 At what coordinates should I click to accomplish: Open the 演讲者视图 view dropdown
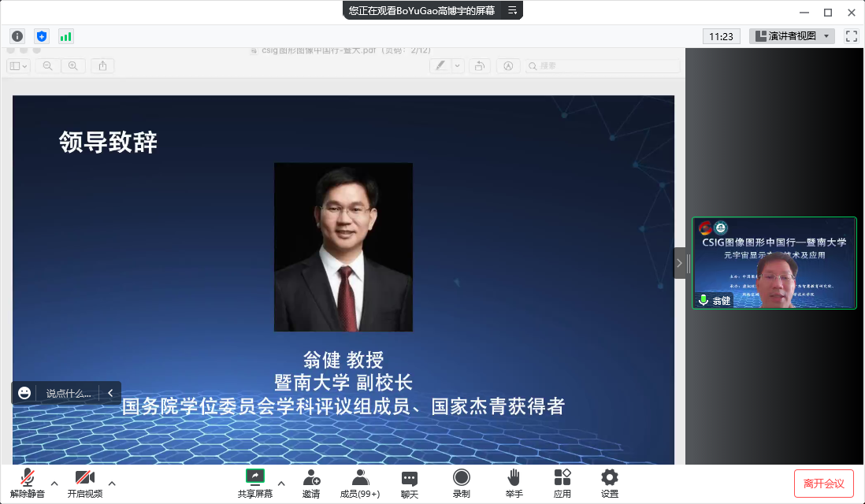792,36
